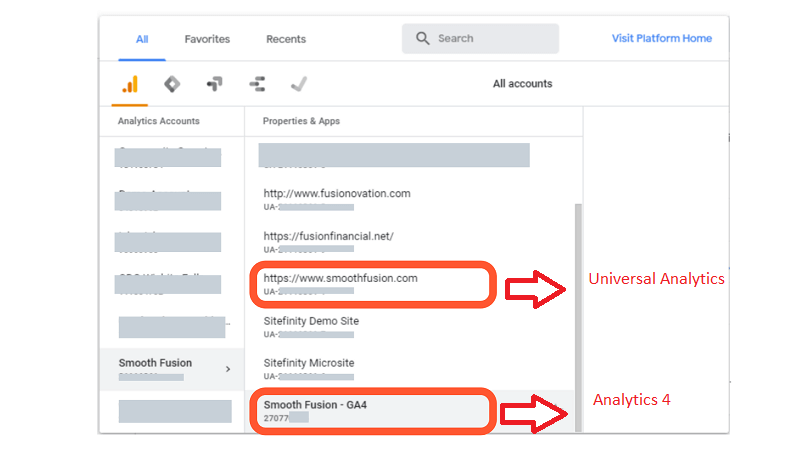Select the Smooth Fusion analytics account
This screenshot has height=450, width=800.
pyautogui.click(x=172, y=369)
